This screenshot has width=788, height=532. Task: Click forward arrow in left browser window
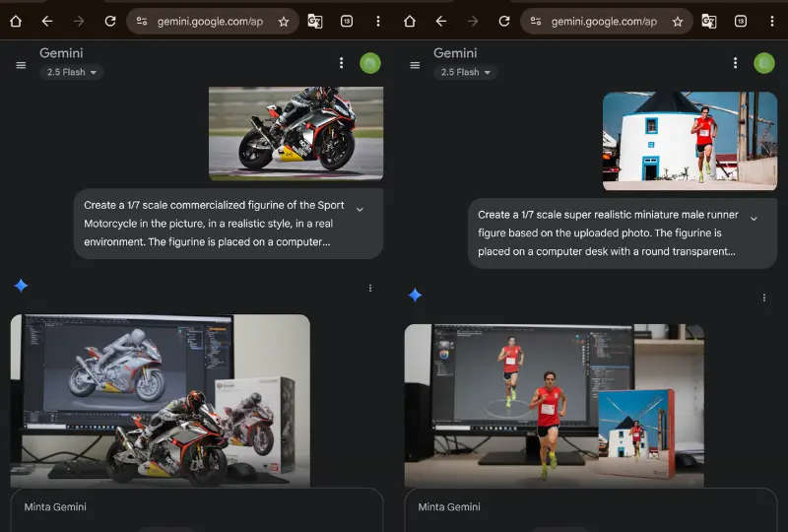click(x=79, y=21)
